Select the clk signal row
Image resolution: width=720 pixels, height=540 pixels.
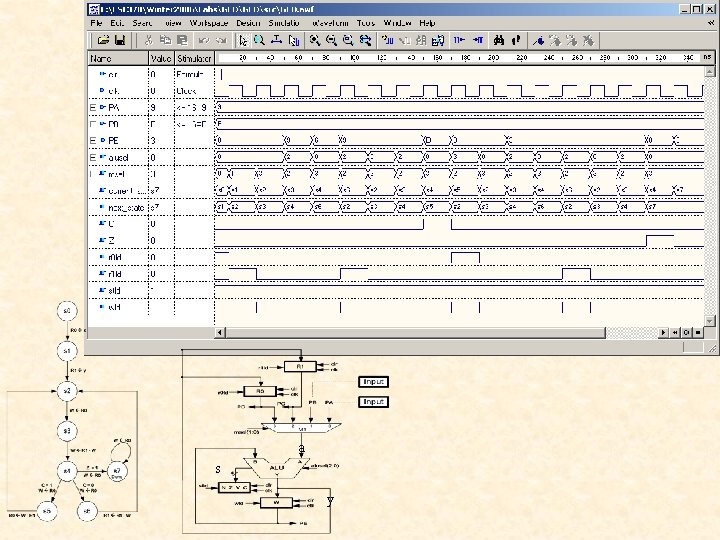click(113, 90)
